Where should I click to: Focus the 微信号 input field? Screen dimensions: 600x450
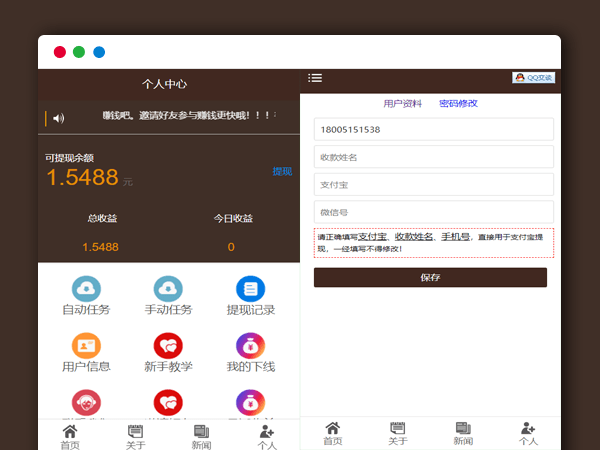pos(433,212)
